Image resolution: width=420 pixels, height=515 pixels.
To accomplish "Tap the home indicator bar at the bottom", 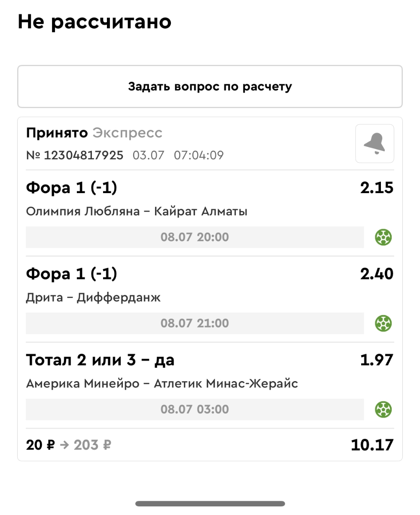I will point(210,503).
